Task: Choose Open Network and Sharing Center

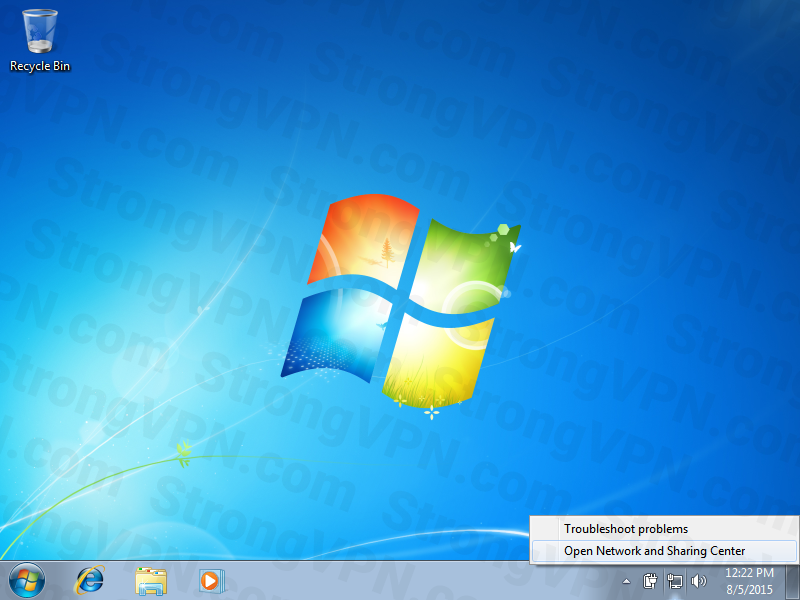Action: coord(654,551)
